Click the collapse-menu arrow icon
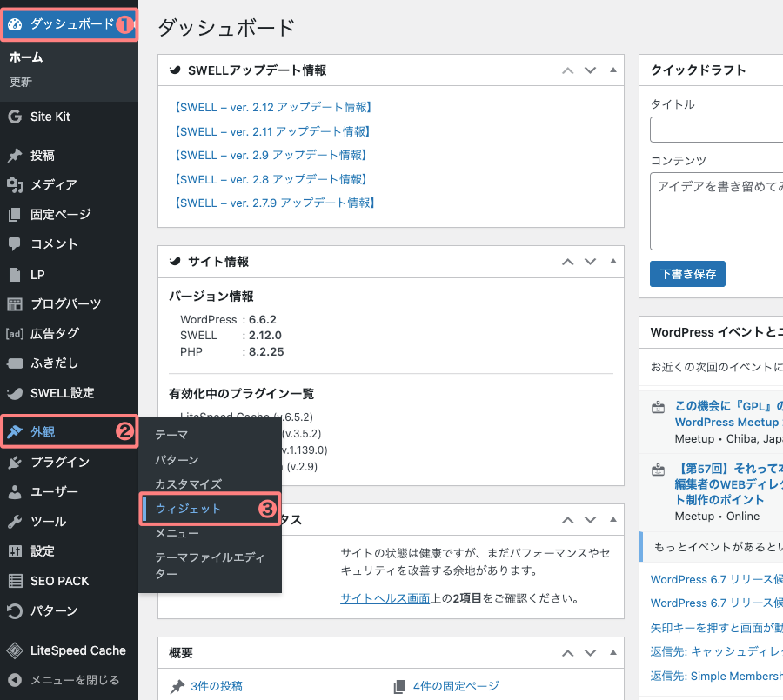The width and height of the screenshot is (783, 700). click(x=15, y=680)
